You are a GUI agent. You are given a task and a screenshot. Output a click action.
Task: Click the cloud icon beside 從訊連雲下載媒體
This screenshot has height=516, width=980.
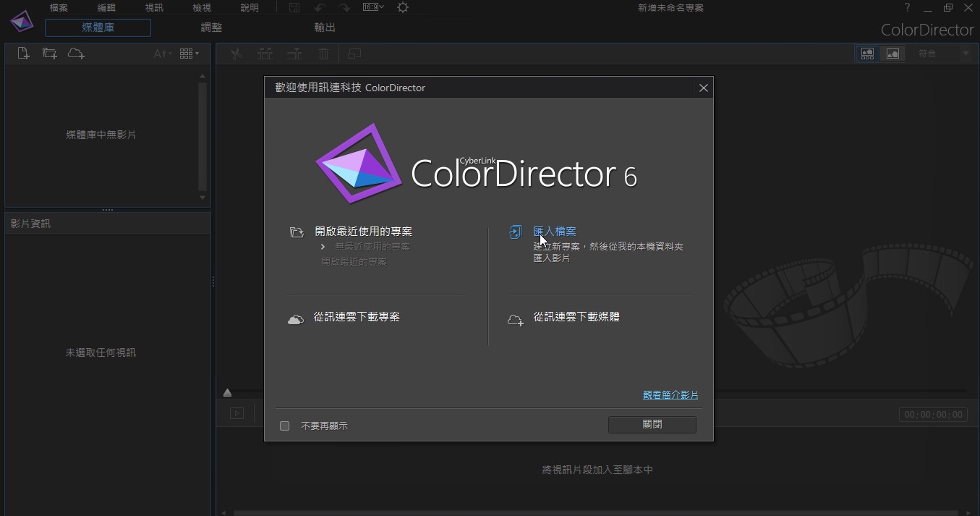tap(516, 320)
